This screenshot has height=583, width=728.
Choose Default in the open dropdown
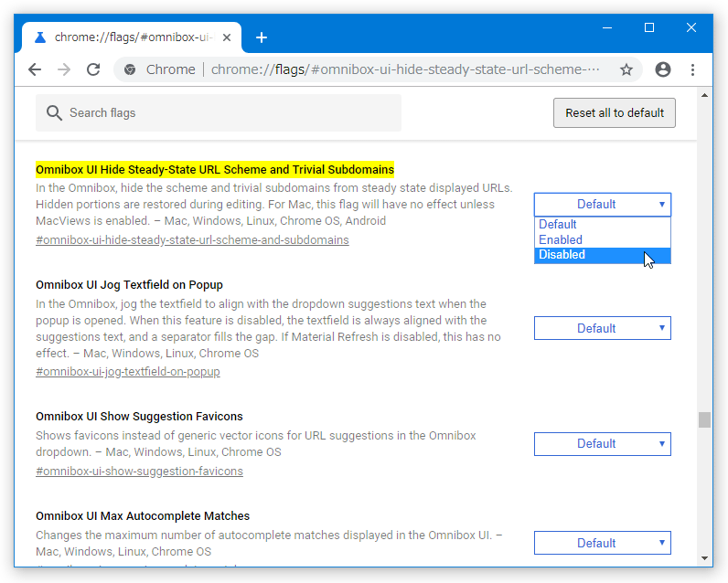(x=602, y=225)
